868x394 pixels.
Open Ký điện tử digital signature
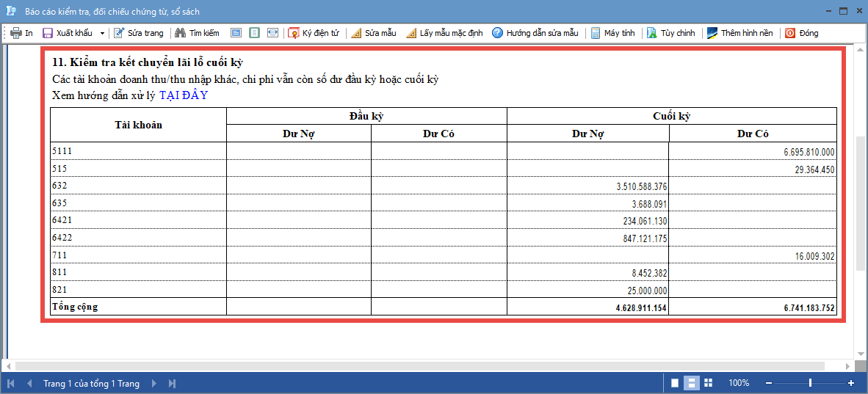[314, 33]
